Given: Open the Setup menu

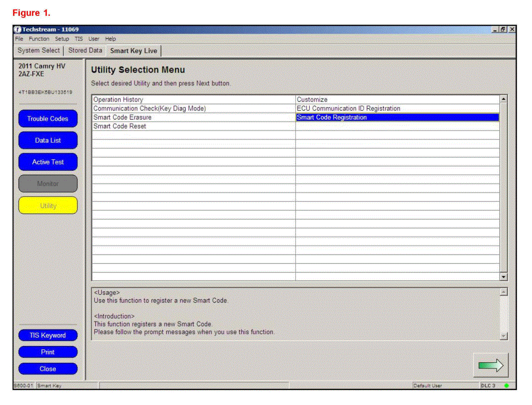Looking at the screenshot, I should pos(62,39).
